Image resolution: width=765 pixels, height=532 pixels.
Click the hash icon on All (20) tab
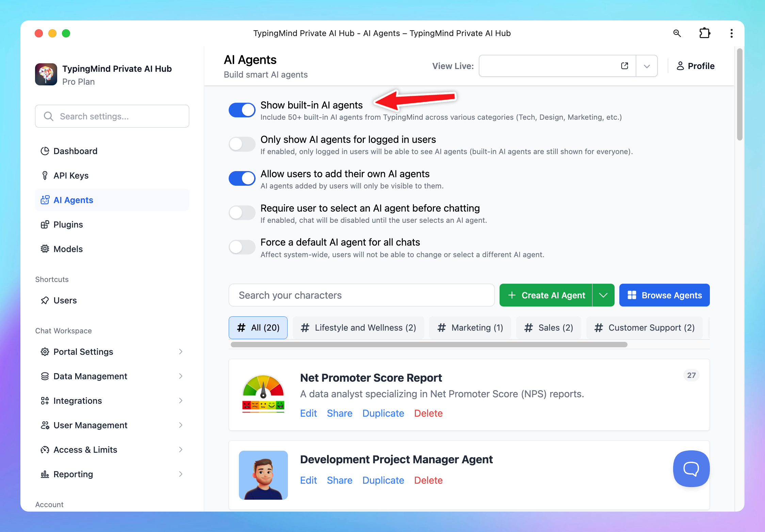coord(241,328)
